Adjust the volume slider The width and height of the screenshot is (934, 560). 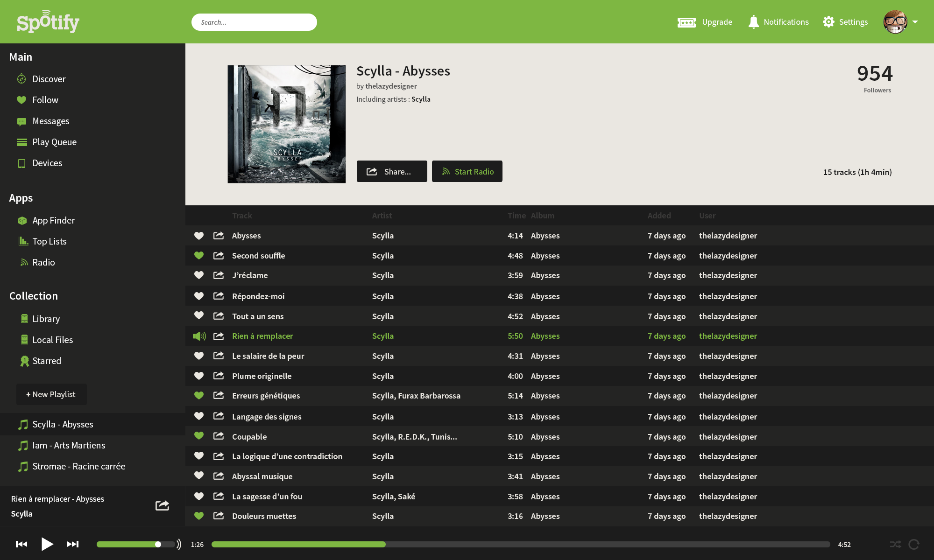(136, 544)
